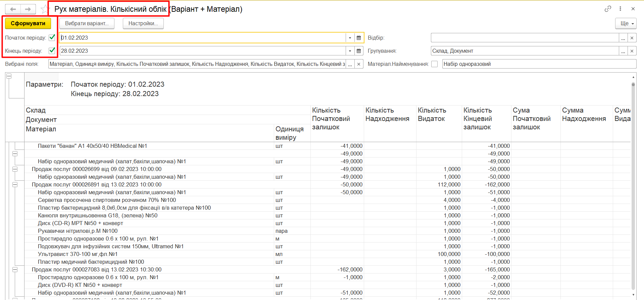Clear the Відбір field with X
Screen dimensions: 644x300
[x=632, y=38]
